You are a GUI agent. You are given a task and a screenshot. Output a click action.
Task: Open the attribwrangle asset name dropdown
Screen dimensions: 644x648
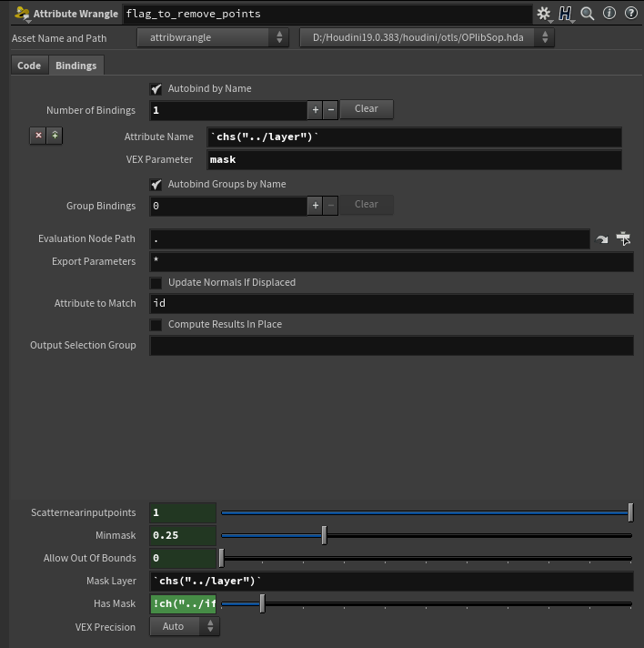coord(213,37)
